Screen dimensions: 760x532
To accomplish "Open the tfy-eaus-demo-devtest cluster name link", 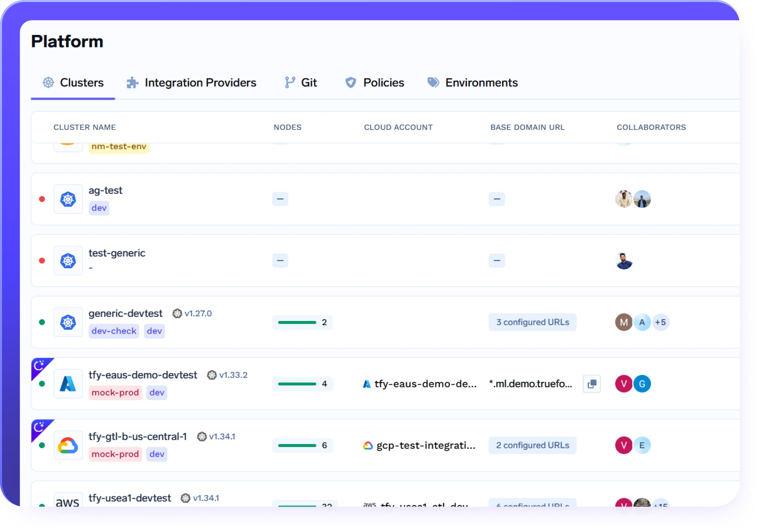I will coord(143,375).
